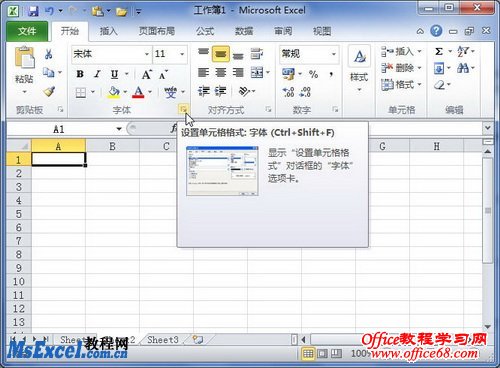Open the Styles (样式) gallery

pyautogui.click(x=359, y=69)
